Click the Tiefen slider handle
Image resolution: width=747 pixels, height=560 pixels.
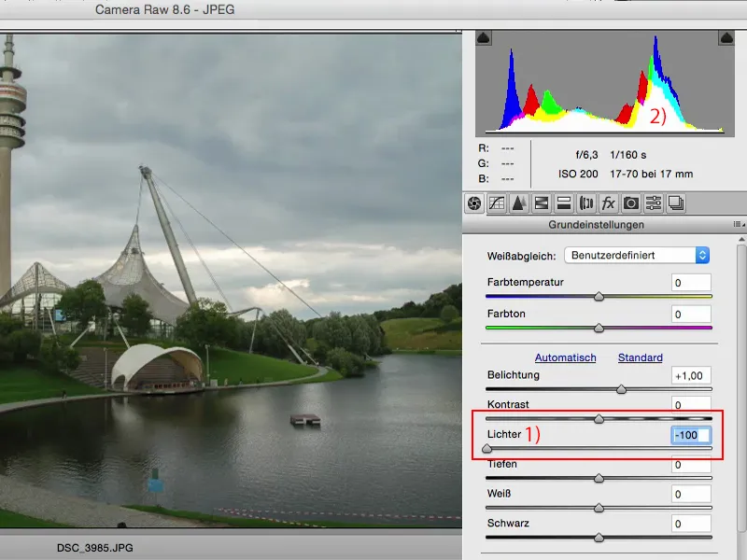599,478
